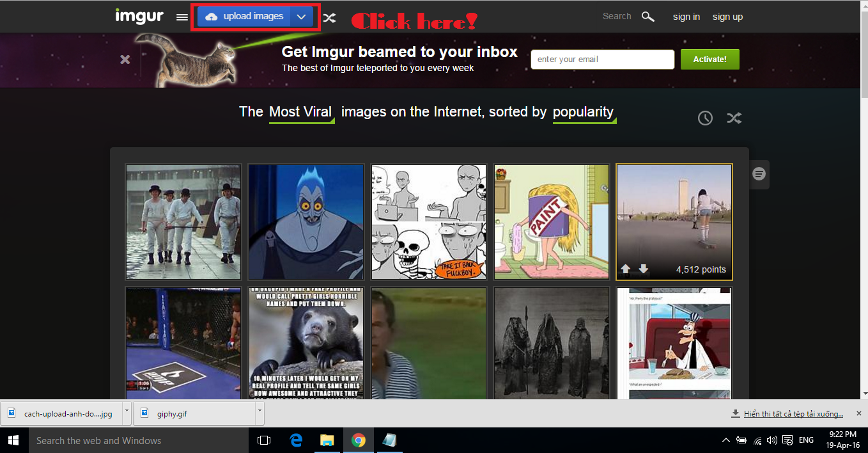Switch the ENG input language indicator
This screenshot has width=868, height=453.
(807, 440)
